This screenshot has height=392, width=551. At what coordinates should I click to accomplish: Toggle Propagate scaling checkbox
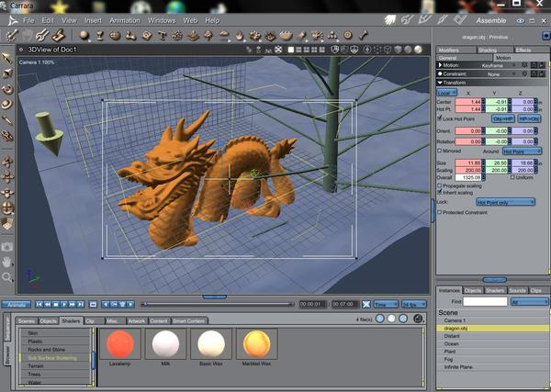pyautogui.click(x=440, y=185)
